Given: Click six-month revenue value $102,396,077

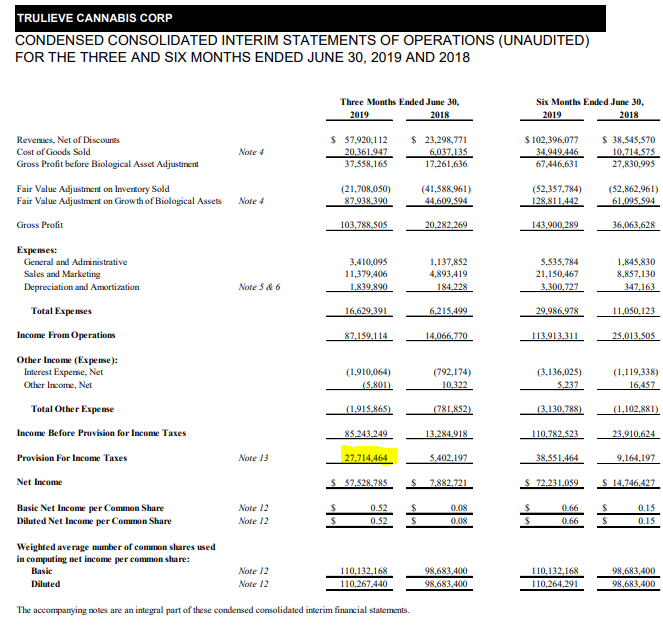Looking at the screenshot, I should tap(551, 140).
